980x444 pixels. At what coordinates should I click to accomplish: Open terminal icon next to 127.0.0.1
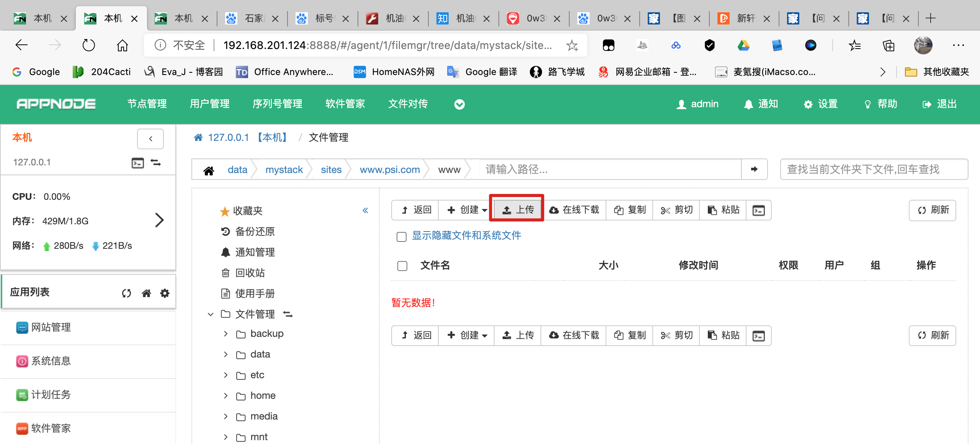137,163
